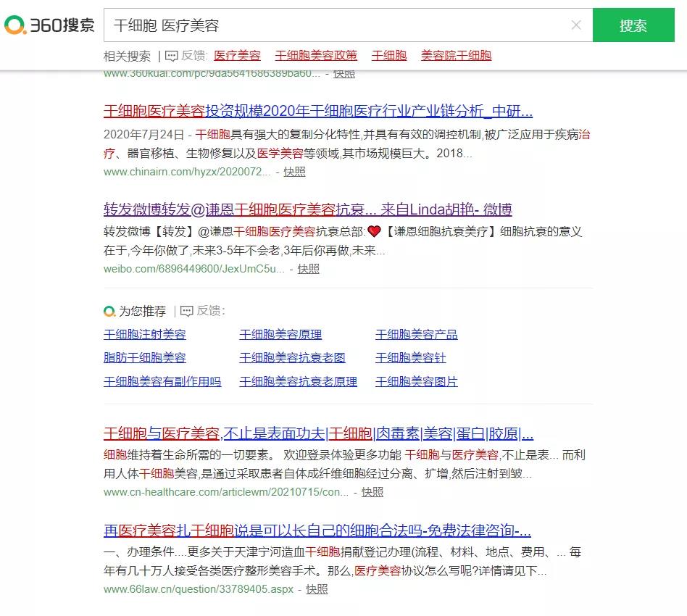Viewport: 687px width, 616px height.
Task: Open 快照 for the chinairn.com result
Action: pyautogui.click(x=294, y=172)
